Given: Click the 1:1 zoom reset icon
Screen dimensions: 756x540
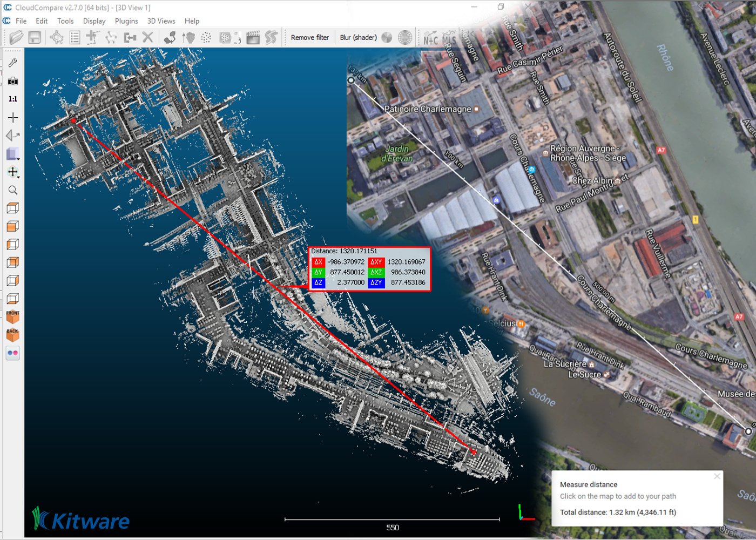Looking at the screenshot, I should click(13, 99).
